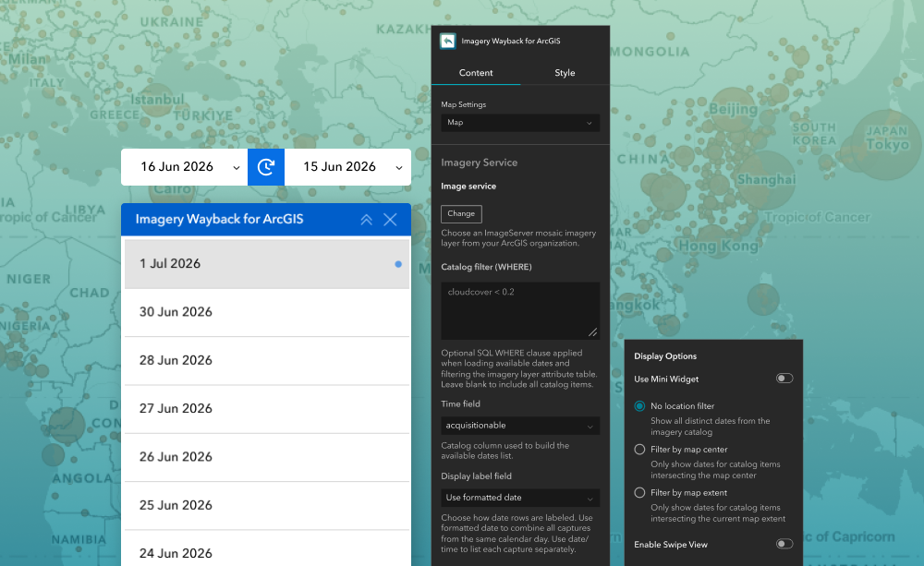
Task: Select the 30 Jun 2026 date row
Action: click(x=267, y=312)
